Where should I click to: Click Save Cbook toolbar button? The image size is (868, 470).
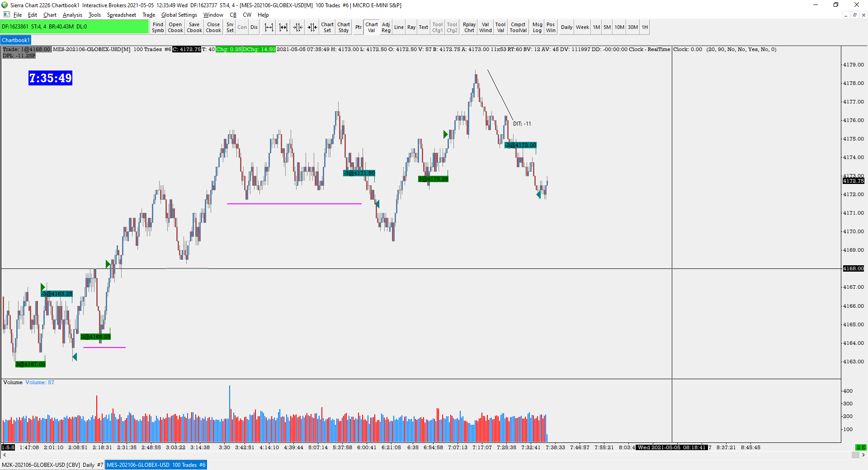click(x=194, y=27)
